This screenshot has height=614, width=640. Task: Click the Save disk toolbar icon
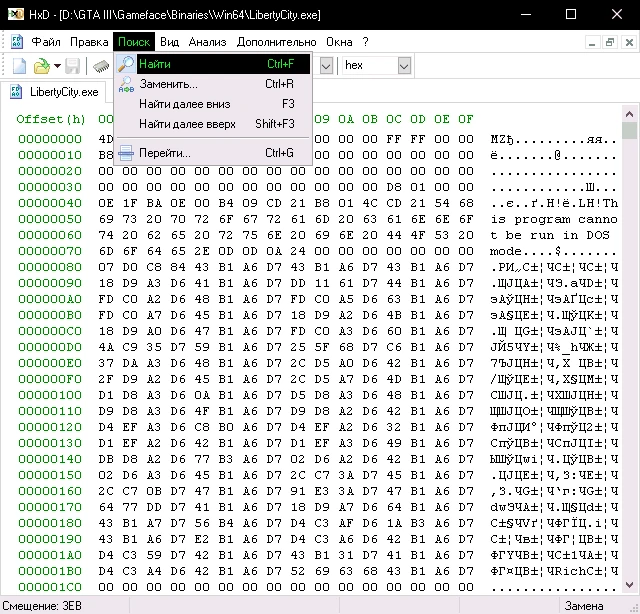click(x=73, y=66)
